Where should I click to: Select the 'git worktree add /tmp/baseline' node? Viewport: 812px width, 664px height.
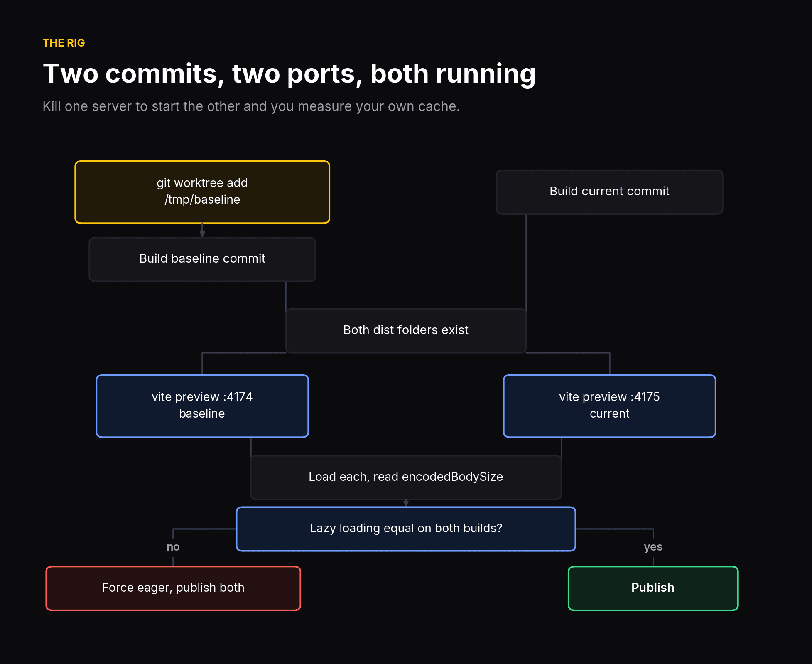(202, 192)
